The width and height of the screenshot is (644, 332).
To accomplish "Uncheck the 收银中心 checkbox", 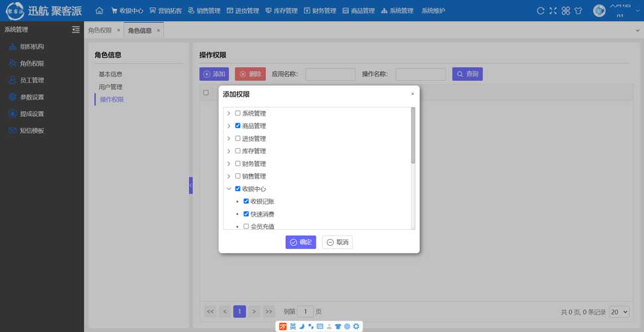I will [x=237, y=189].
